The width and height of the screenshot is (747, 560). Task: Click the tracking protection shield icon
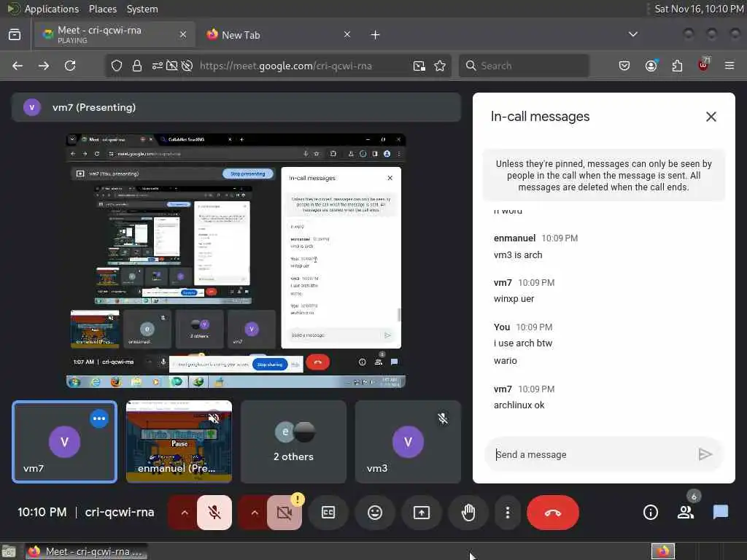pos(116,66)
